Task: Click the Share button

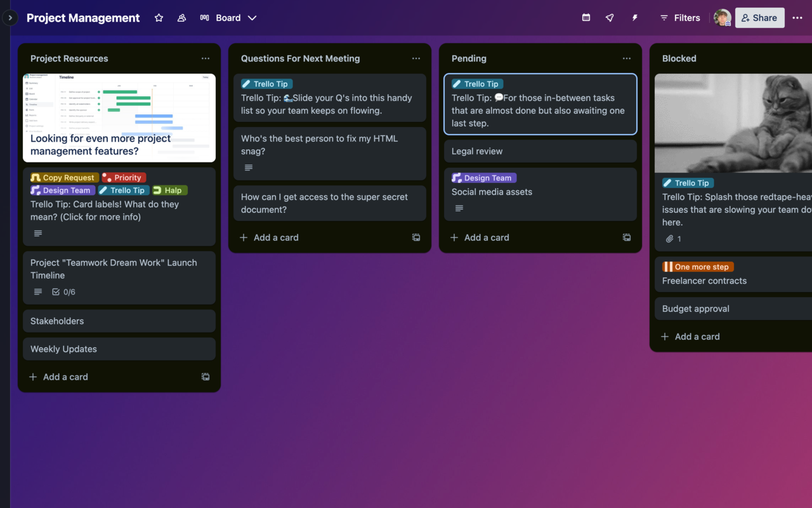Action: click(x=759, y=18)
